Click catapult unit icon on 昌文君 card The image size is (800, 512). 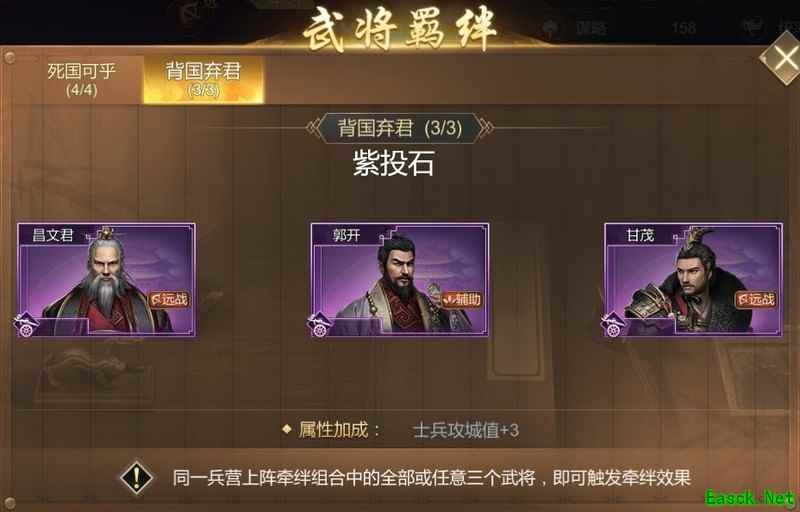click(27, 325)
